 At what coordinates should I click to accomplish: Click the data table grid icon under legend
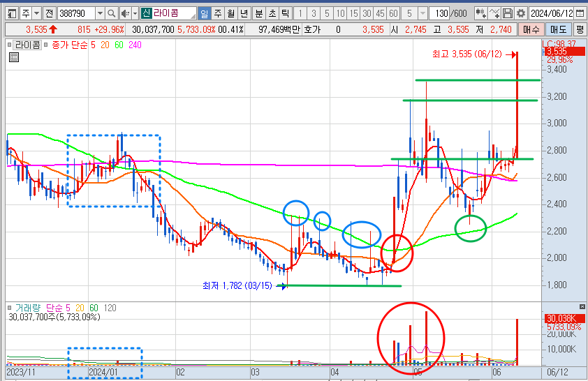pos(14,57)
